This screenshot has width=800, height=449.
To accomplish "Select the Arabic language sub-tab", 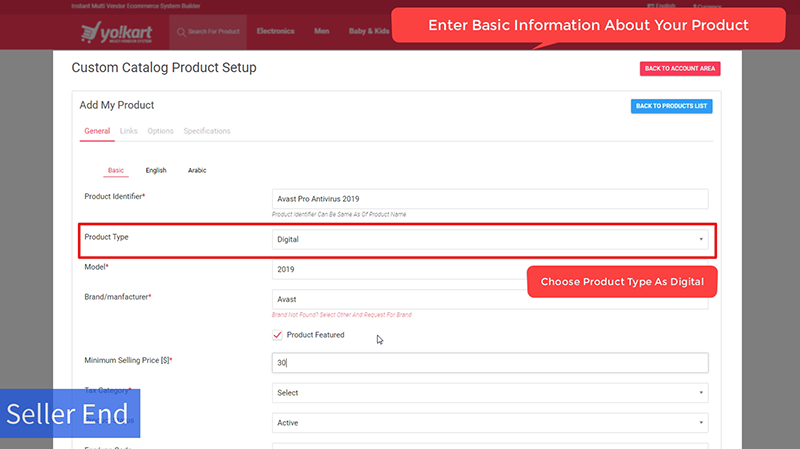I will (x=197, y=170).
